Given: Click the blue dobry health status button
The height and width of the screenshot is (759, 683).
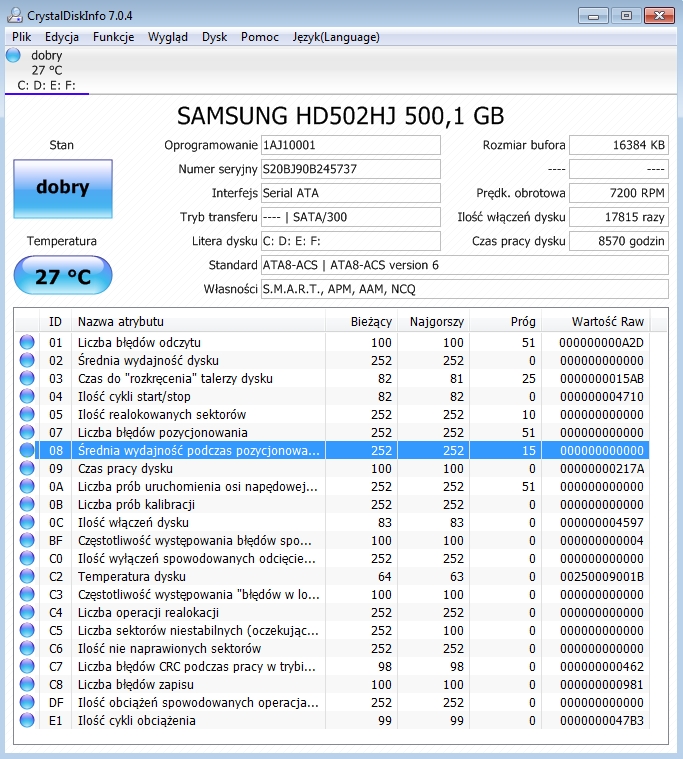Looking at the screenshot, I should pos(63,189).
